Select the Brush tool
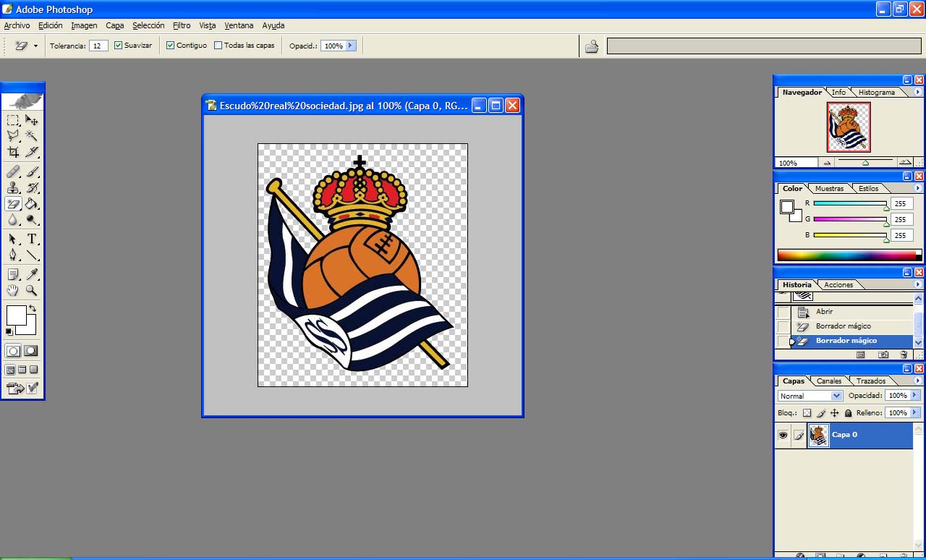 pos(32,172)
